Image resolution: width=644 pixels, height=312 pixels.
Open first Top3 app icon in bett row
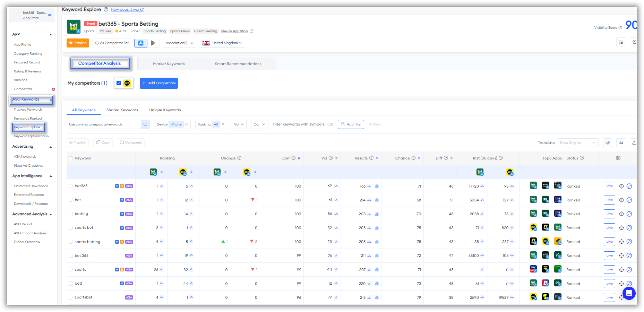point(533,283)
